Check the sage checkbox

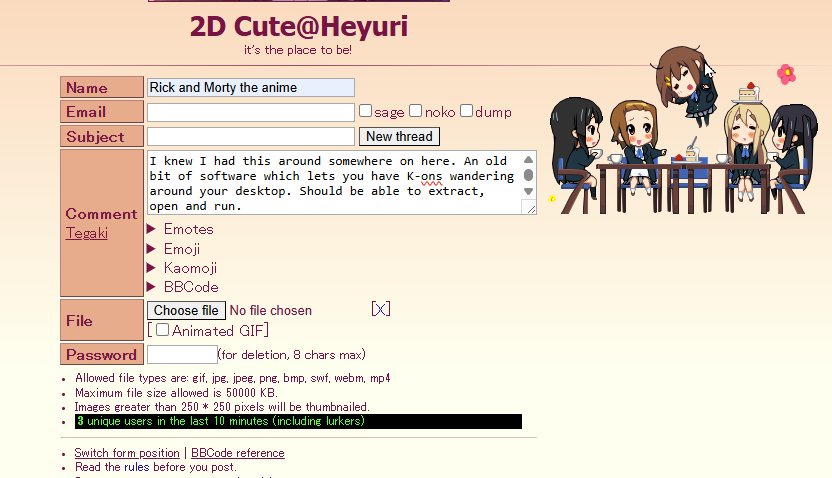pos(365,111)
